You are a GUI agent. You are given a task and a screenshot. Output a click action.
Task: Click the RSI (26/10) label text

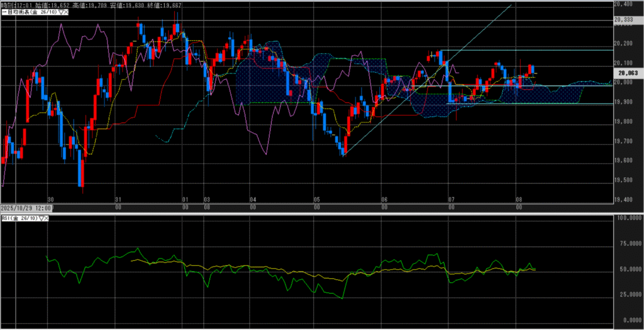[19, 218]
